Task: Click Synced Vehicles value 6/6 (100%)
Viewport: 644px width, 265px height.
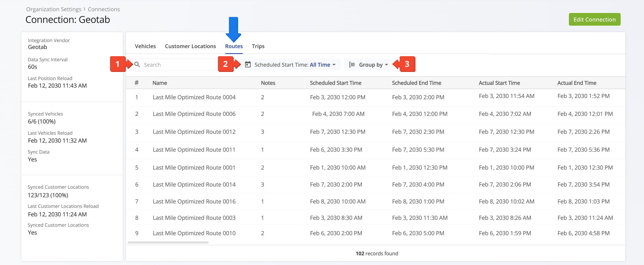Action: [x=42, y=122]
